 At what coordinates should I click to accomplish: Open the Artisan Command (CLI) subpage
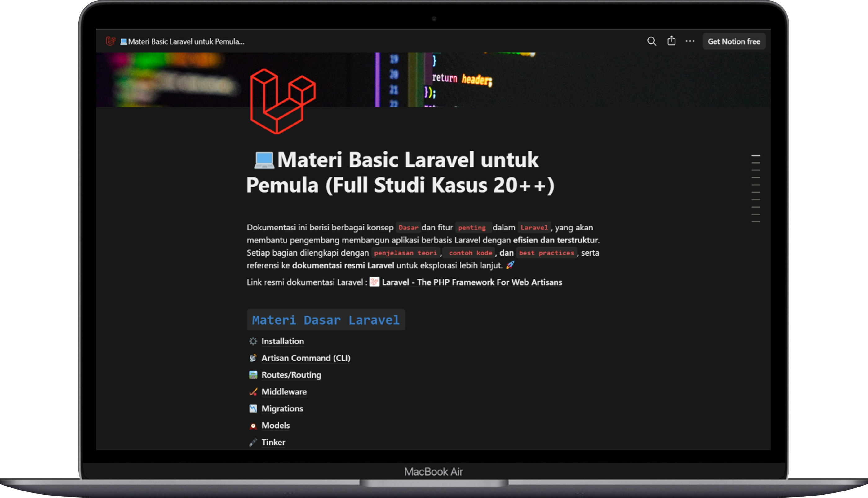306,358
